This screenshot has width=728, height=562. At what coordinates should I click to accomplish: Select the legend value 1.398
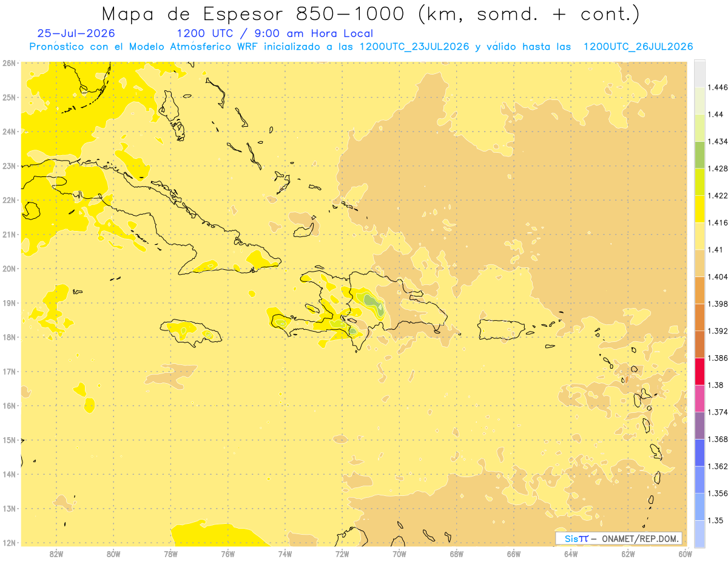718,304
